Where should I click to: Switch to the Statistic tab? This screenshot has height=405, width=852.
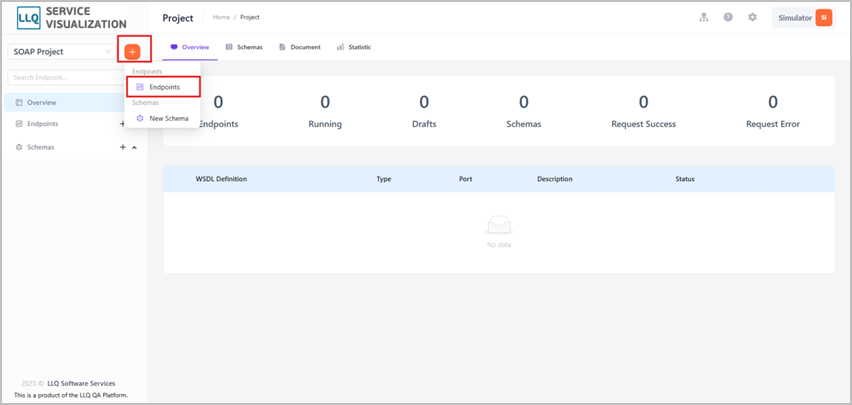tap(354, 47)
